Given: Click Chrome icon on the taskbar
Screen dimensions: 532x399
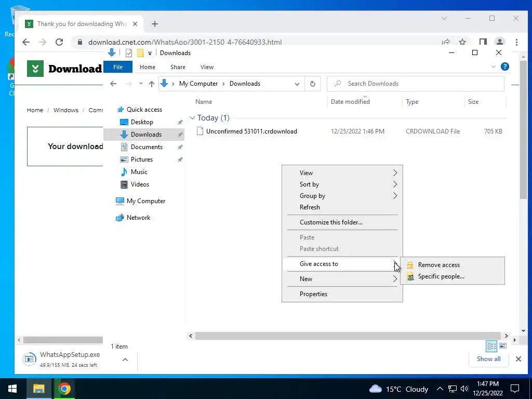Looking at the screenshot, I should coord(64,389).
